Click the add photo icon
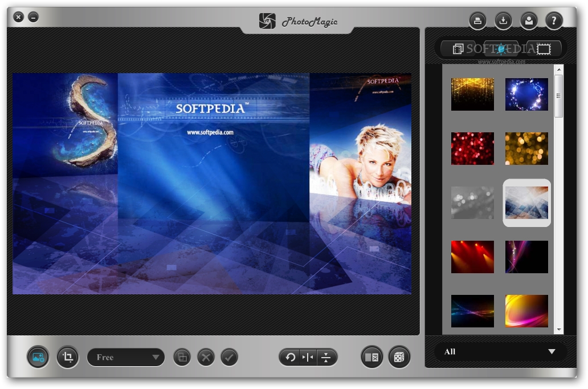This screenshot has width=588, height=389. click(38, 357)
